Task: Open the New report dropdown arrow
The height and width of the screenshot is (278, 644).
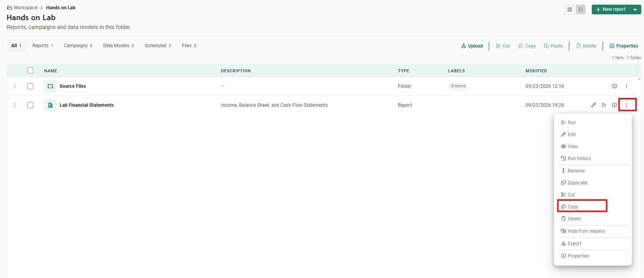Action: point(635,9)
